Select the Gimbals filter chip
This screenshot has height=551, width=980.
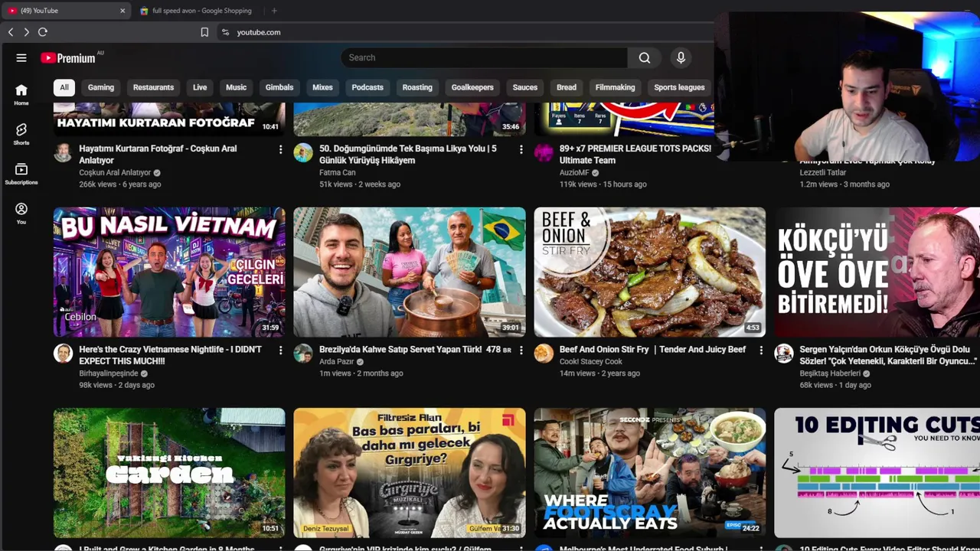[279, 87]
